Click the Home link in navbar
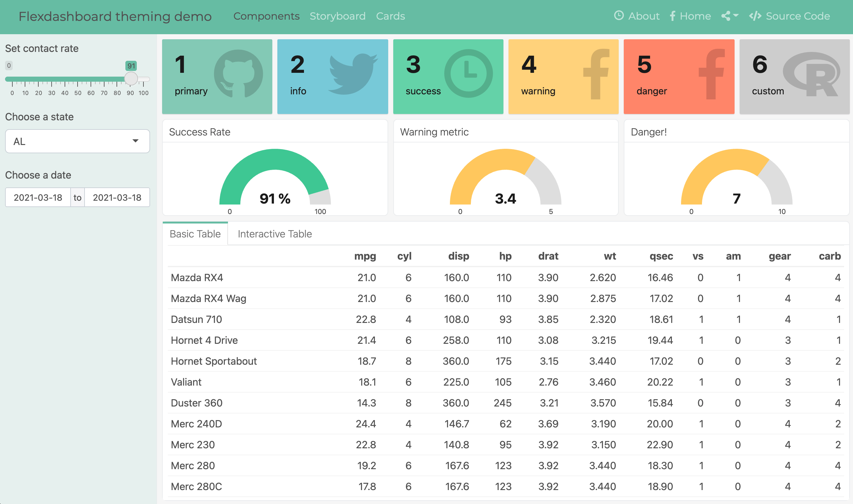Screen dimensions: 853x504 690,16
